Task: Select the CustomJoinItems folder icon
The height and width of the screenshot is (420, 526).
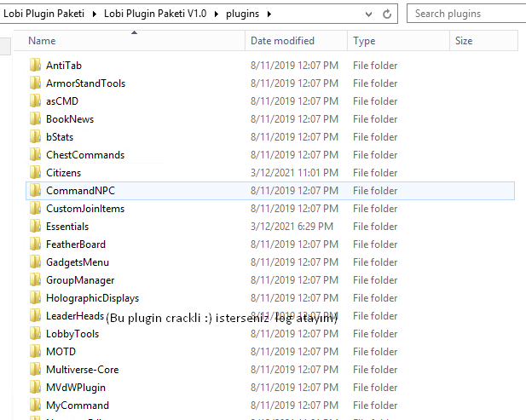Action: coord(35,208)
